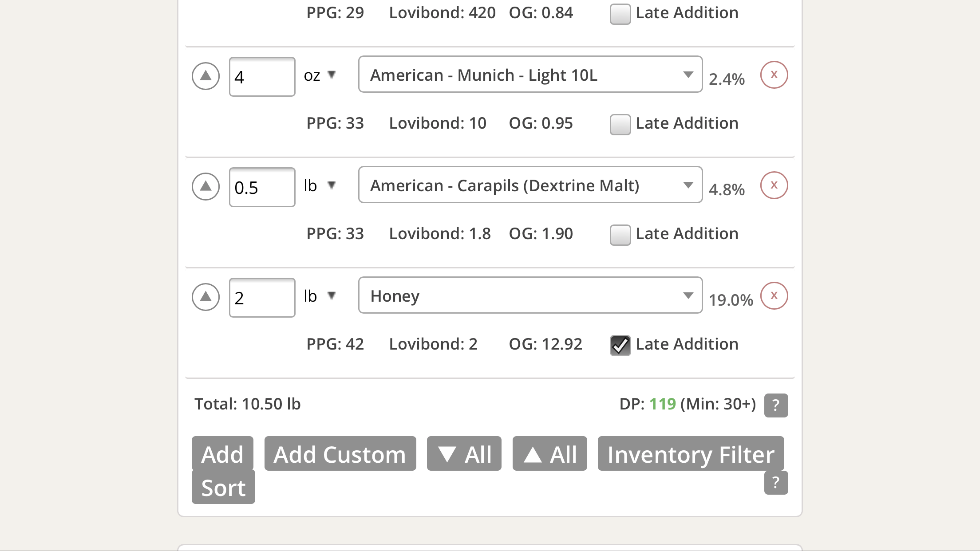
Task: Remove the Carapils Dextrine Malt fermentable
Action: pos(774,185)
